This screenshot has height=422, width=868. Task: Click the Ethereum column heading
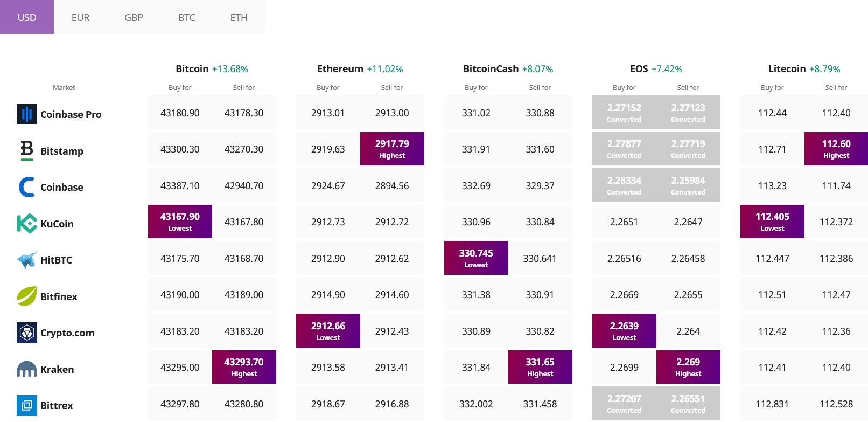pyautogui.click(x=340, y=68)
